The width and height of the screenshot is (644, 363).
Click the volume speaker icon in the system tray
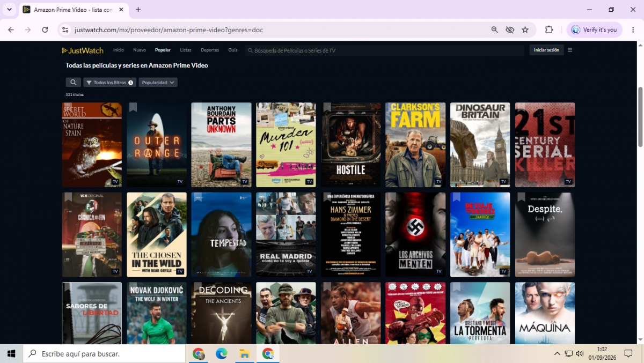pos(580,353)
